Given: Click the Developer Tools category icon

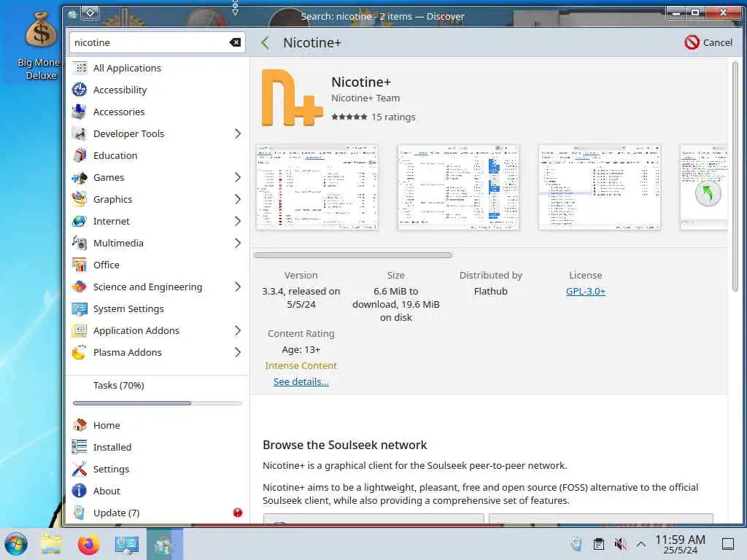Looking at the screenshot, I should 80,134.
